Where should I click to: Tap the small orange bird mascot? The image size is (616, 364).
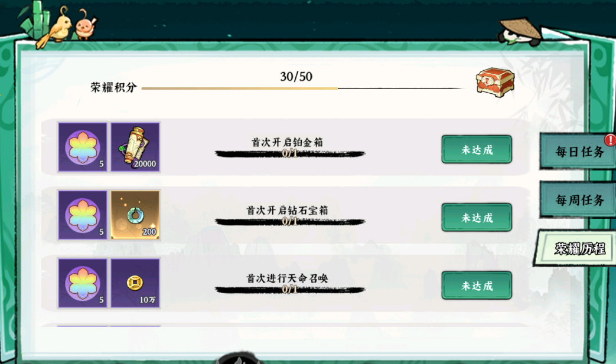(85, 24)
